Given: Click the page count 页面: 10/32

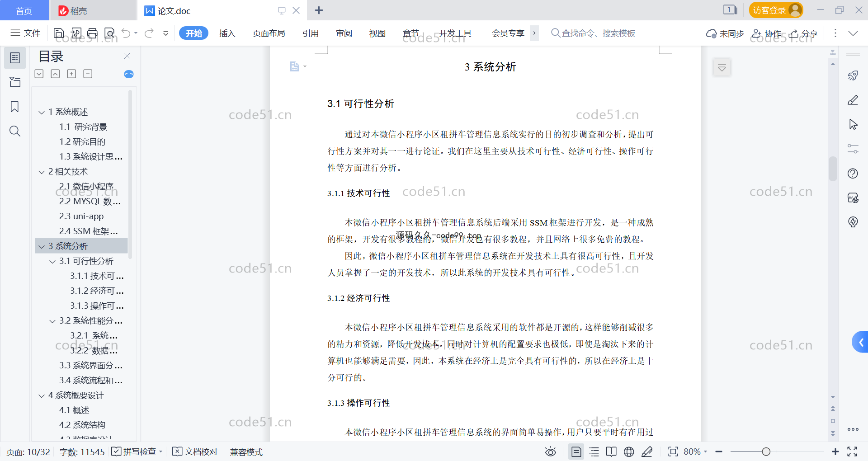Looking at the screenshot, I should pyautogui.click(x=28, y=452).
